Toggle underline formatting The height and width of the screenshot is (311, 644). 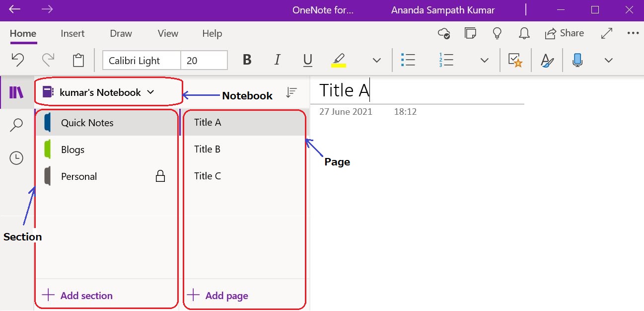pyautogui.click(x=307, y=60)
